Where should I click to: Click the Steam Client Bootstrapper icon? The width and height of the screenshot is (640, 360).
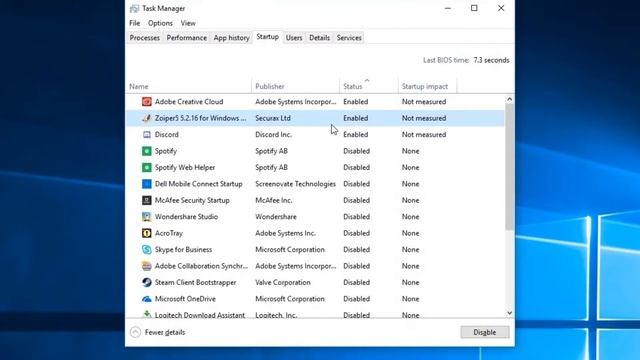(147, 282)
